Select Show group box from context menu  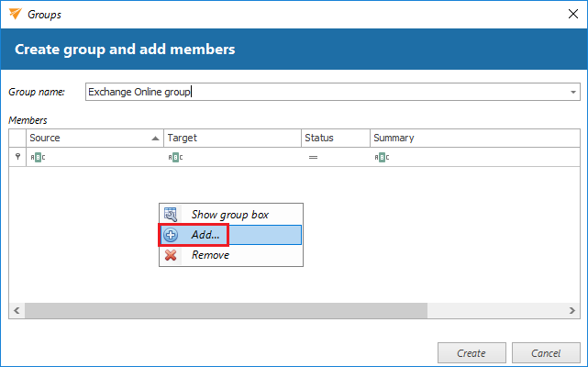pos(229,214)
